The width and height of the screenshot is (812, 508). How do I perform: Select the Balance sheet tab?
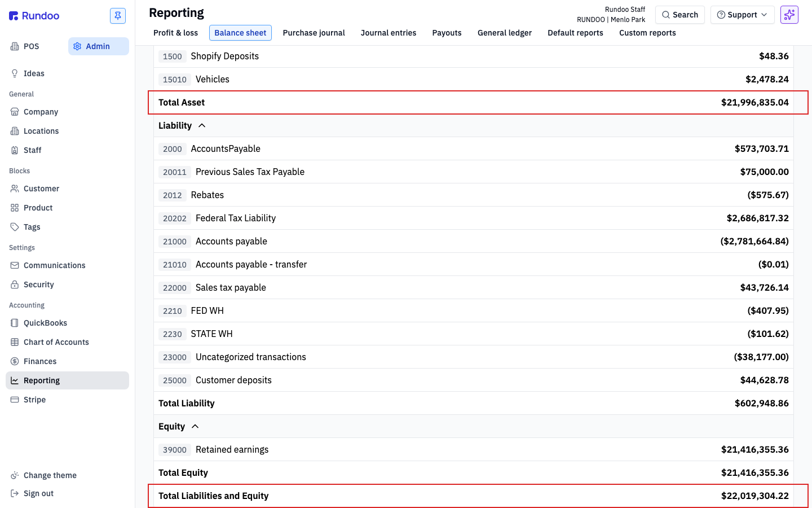[240, 33]
